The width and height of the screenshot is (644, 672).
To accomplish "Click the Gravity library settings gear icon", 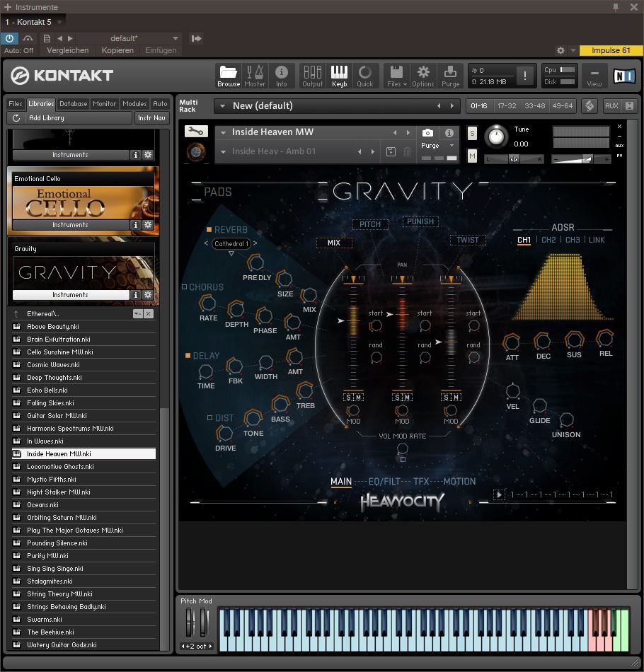I will [148, 295].
